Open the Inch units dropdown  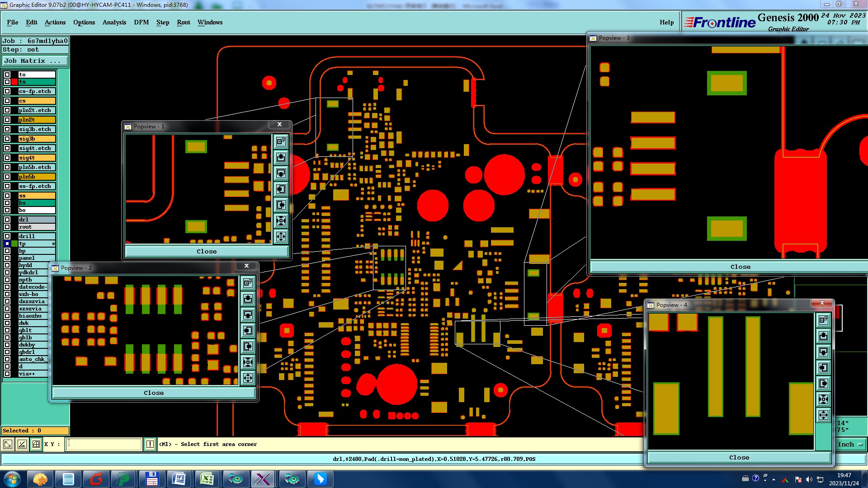point(850,445)
